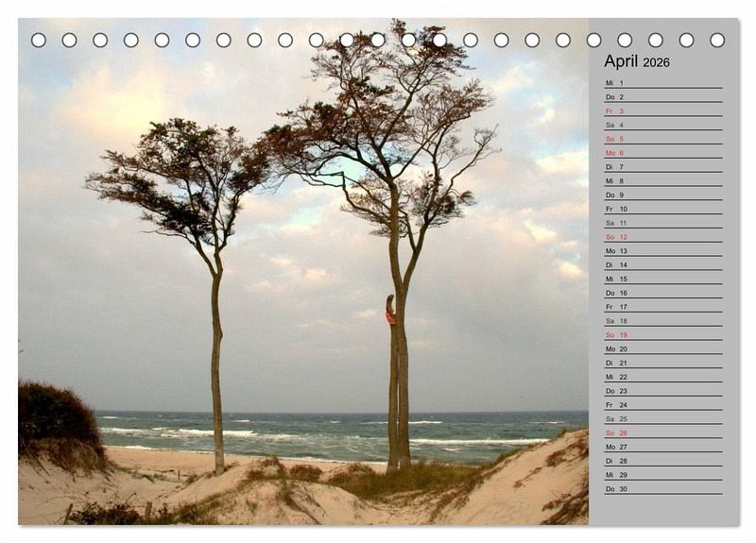756x543 pixels.
Task: Click the red Fr 3 holiday entry
Action: coord(662,110)
